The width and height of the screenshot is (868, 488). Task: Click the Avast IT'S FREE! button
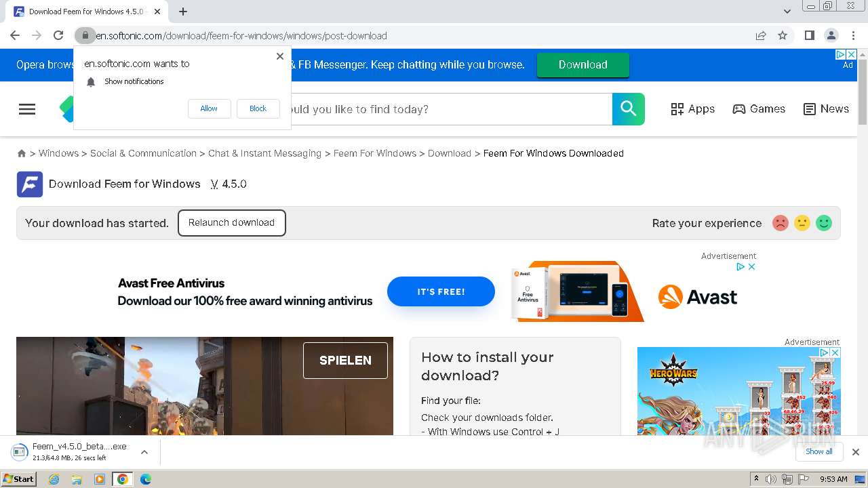[x=441, y=291]
